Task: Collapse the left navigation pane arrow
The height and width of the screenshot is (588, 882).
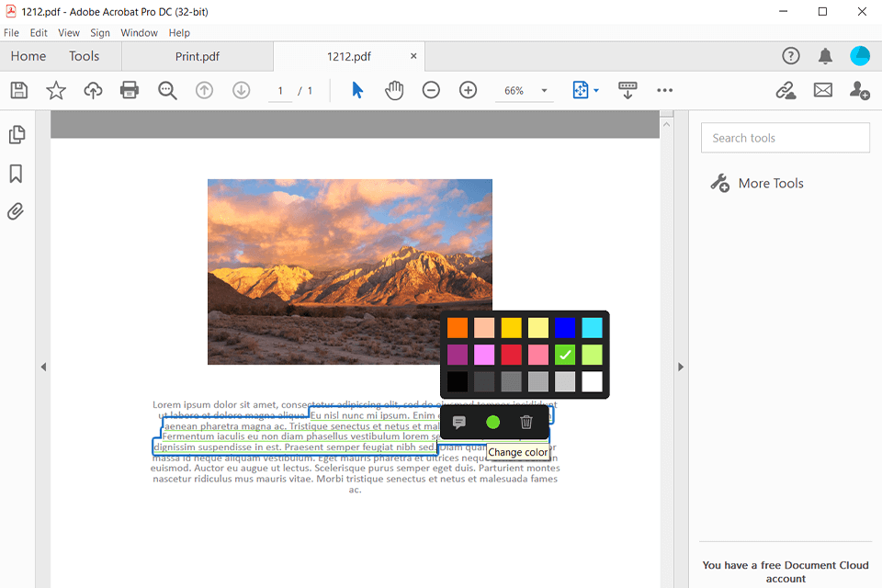Action: [x=43, y=367]
